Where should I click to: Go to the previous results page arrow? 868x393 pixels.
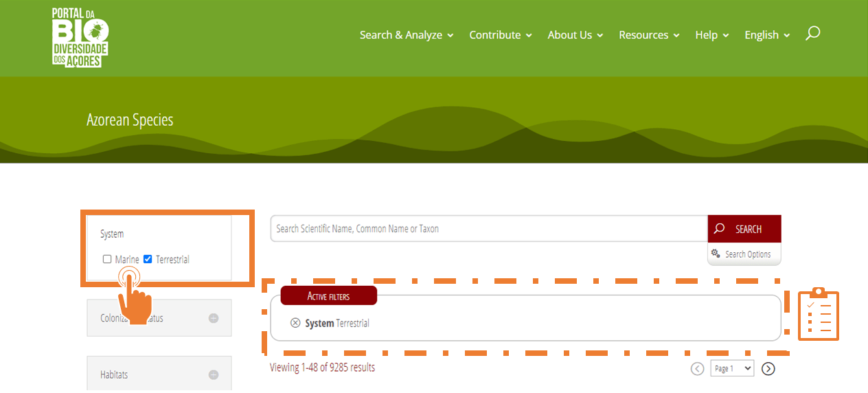click(x=698, y=369)
